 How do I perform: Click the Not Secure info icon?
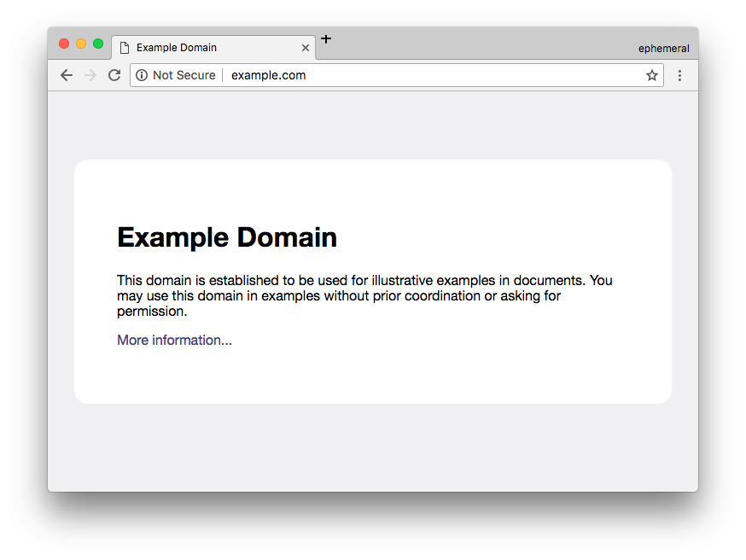[142, 75]
